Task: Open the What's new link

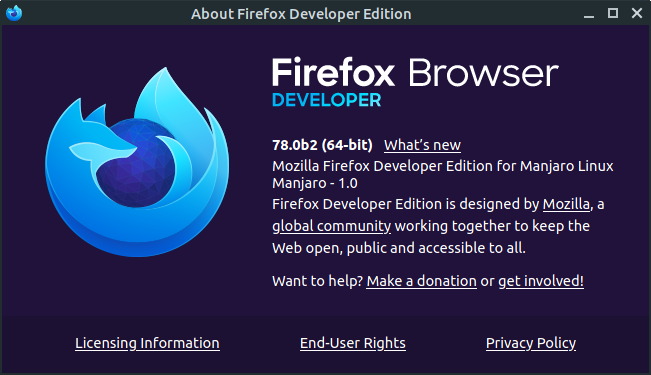Action: click(422, 145)
